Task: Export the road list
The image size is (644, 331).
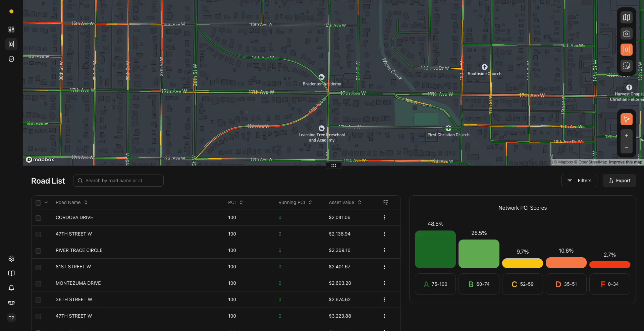Action: [619, 181]
